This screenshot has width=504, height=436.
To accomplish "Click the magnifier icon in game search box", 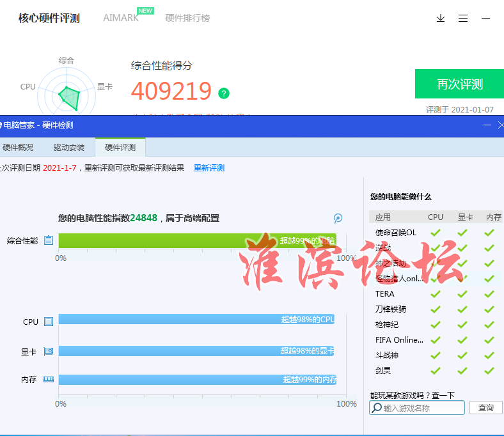I will [x=376, y=408].
